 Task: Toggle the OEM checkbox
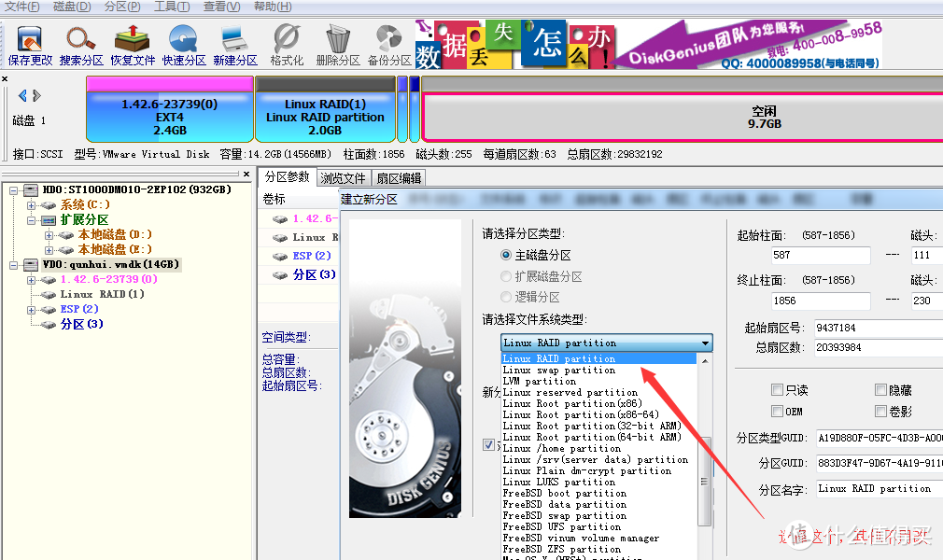tap(777, 411)
